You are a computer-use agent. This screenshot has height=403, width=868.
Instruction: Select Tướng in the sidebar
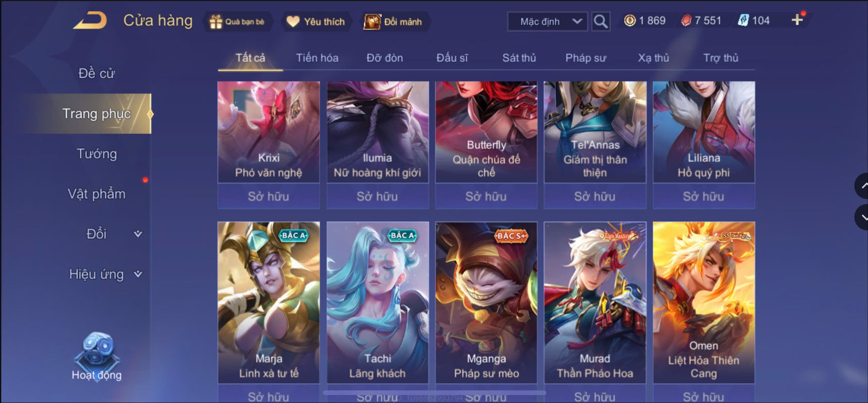(96, 154)
